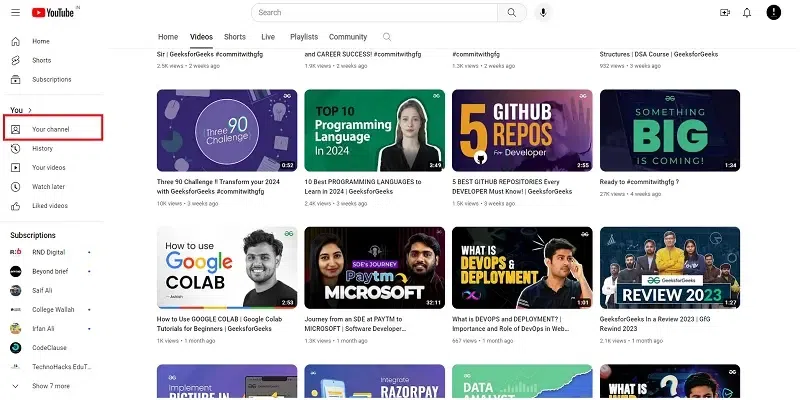Click RND Digital channel avatar
This screenshot has height=400, width=800.
(16, 252)
